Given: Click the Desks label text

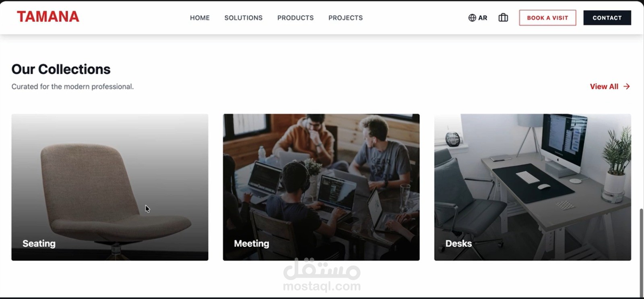Looking at the screenshot, I should (458, 244).
